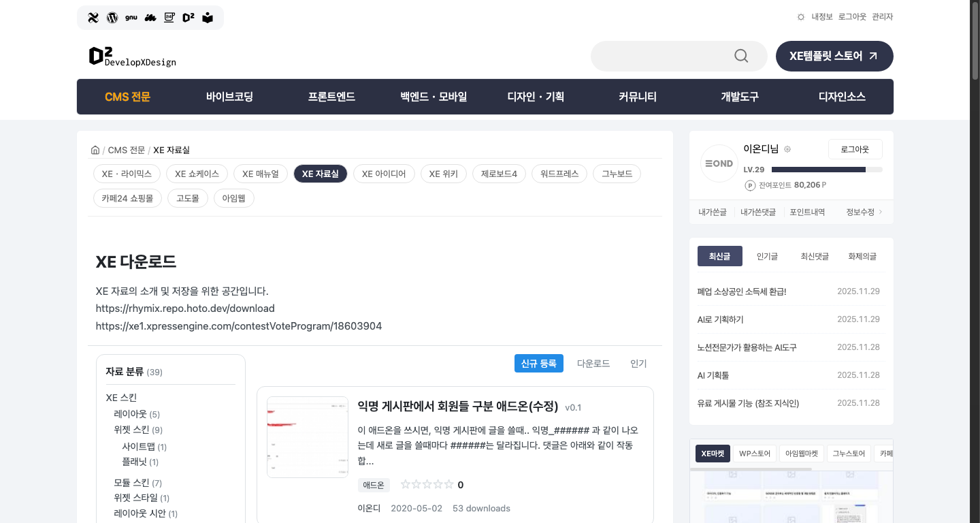The height and width of the screenshot is (523, 980).
Task: Open the 레이아웃 category in 자료 분류
Action: click(x=130, y=414)
